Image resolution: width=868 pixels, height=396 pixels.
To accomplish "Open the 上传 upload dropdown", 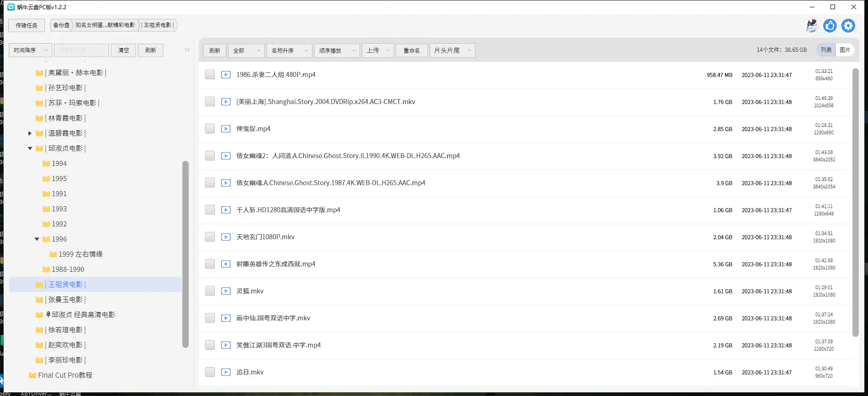I will tap(378, 50).
